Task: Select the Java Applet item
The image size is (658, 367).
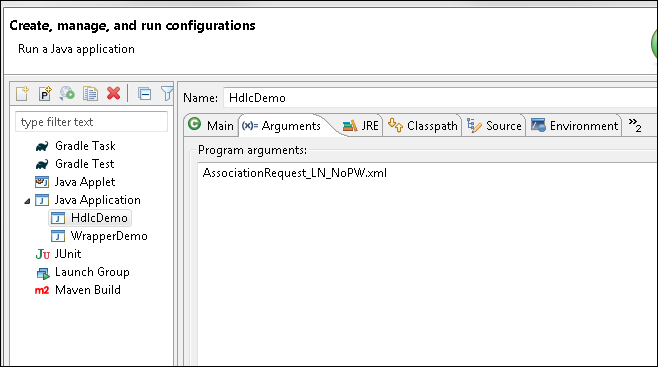Action: pyautogui.click(x=85, y=182)
